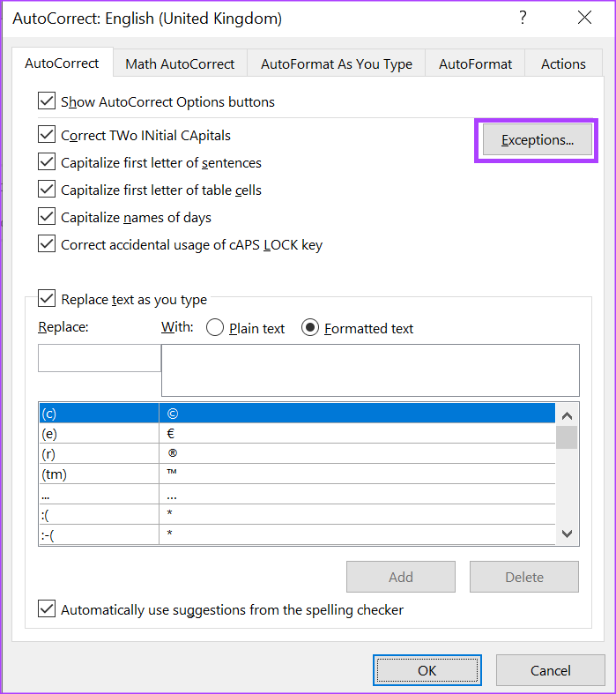Cancel the AutoCorrect dialog

(x=551, y=670)
